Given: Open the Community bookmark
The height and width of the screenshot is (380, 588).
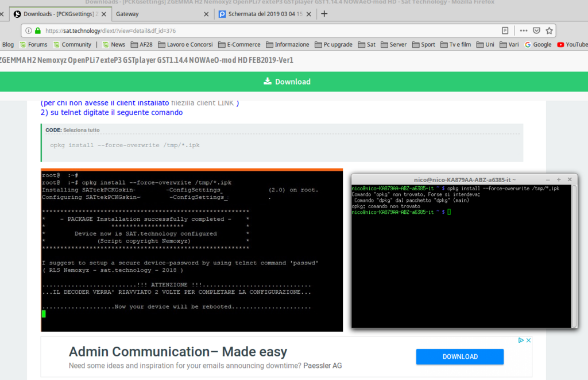Looking at the screenshot, I should [x=72, y=45].
